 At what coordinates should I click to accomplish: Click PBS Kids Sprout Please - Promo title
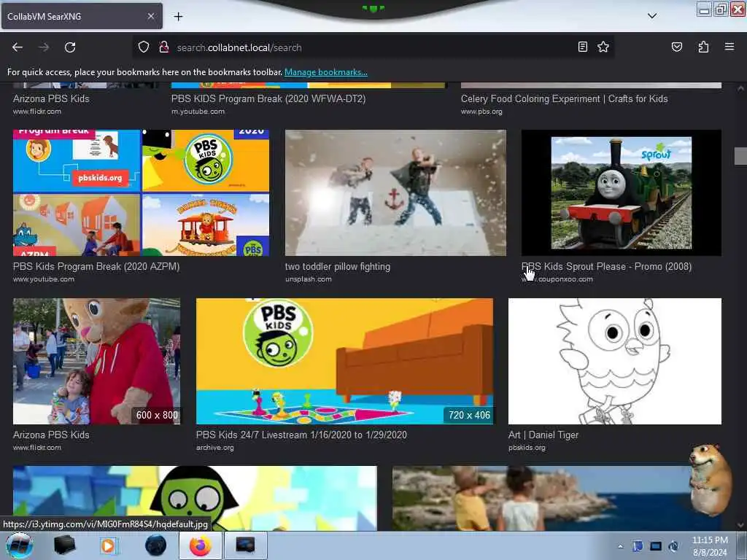point(606,267)
